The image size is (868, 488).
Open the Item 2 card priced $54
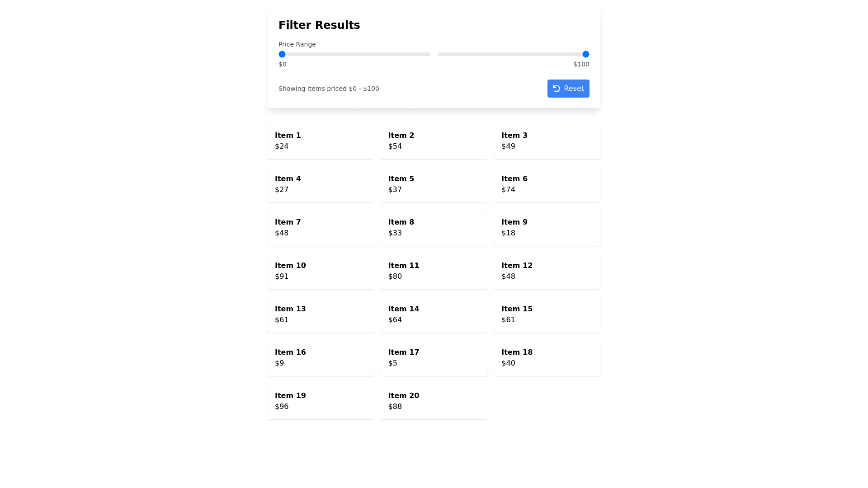click(x=434, y=141)
